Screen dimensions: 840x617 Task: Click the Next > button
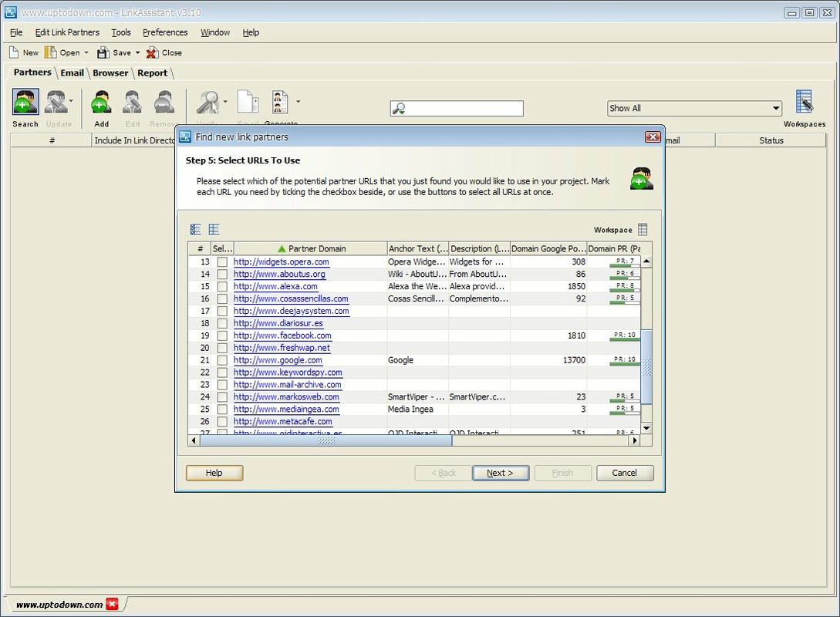[x=501, y=473]
